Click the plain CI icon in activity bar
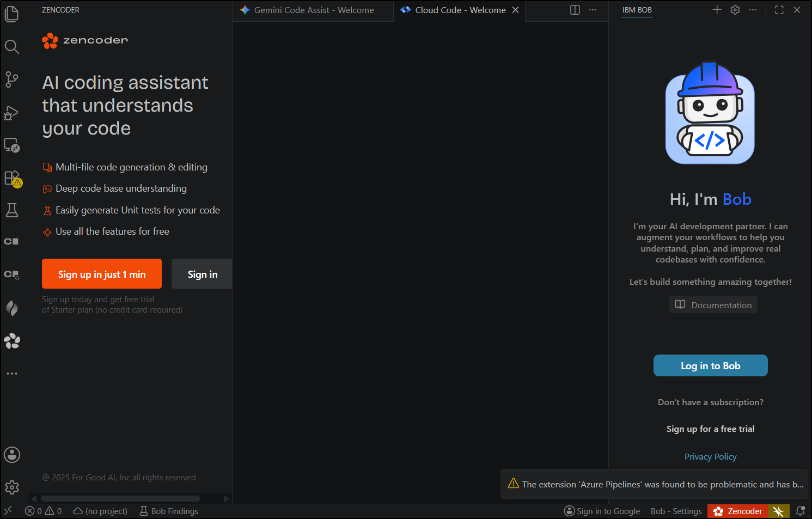The image size is (812, 519). click(x=12, y=241)
